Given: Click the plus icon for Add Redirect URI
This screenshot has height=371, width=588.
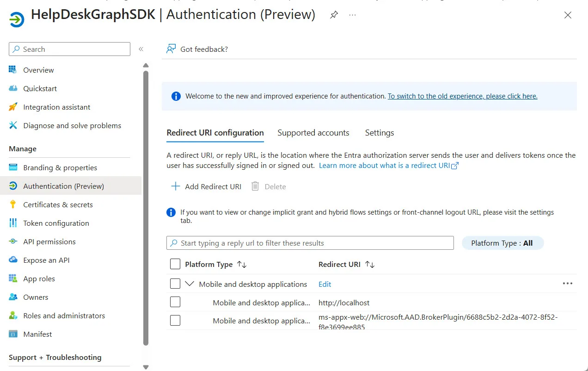Looking at the screenshot, I should [x=175, y=186].
